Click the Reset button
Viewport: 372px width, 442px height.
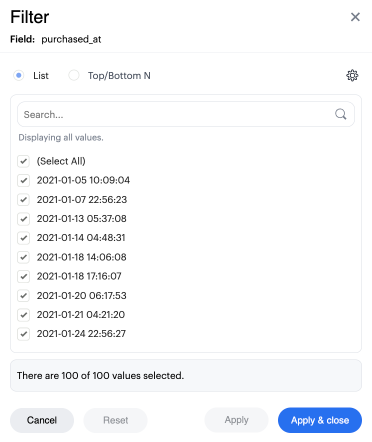coord(115,420)
